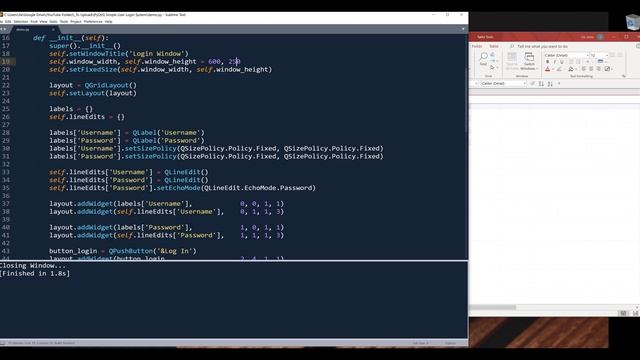Screen dimensions: 640x360
Task: Open the View menu in Sublime Text
Action: point(43,22)
